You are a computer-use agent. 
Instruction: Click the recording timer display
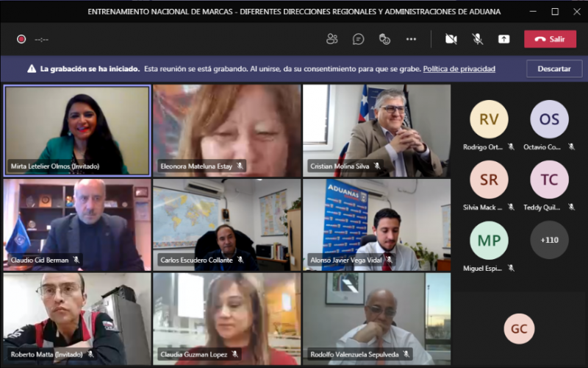coord(41,40)
